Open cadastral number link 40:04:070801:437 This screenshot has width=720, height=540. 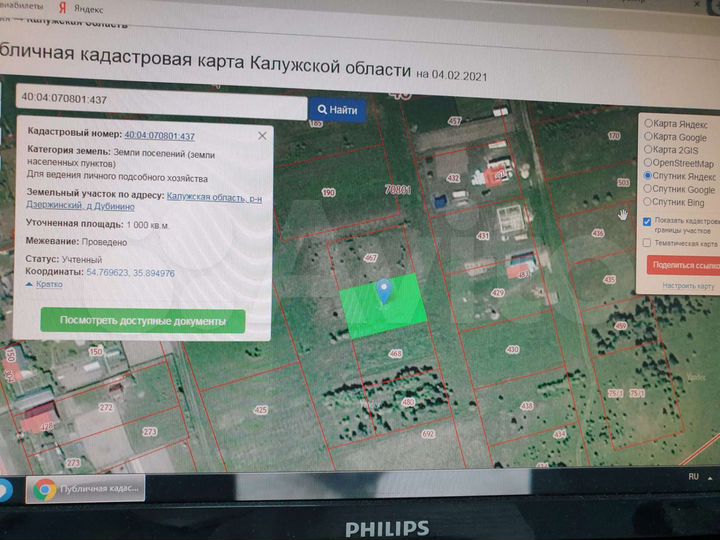pyautogui.click(x=160, y=136)
